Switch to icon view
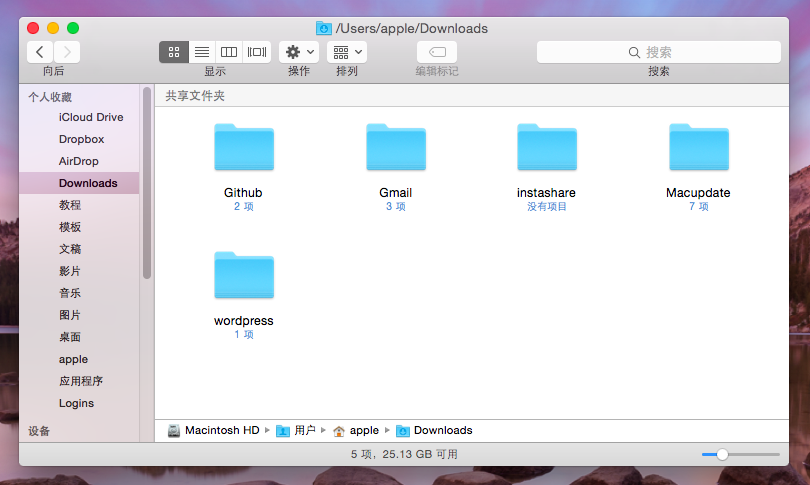810x485 pixels. 174,52
